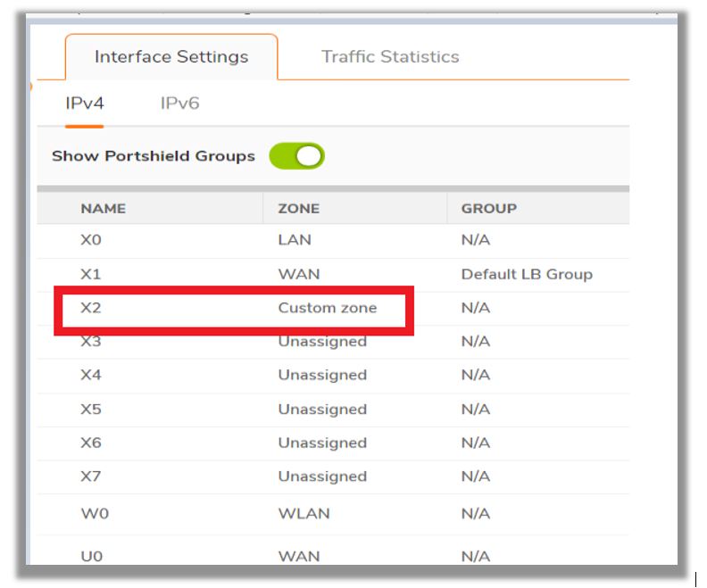Select the X1 WAN interface row
The width and height of the screenshot is (707, 588).
[333, 275]
